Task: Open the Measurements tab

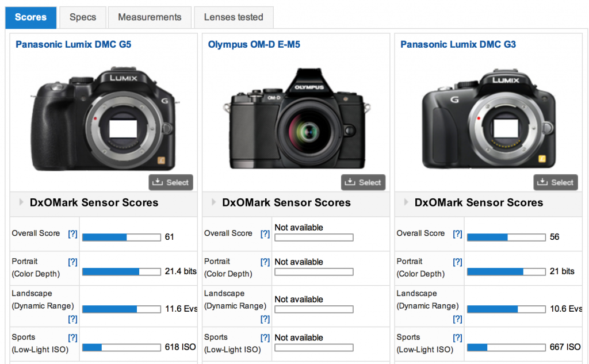Action: click(150, 17)
